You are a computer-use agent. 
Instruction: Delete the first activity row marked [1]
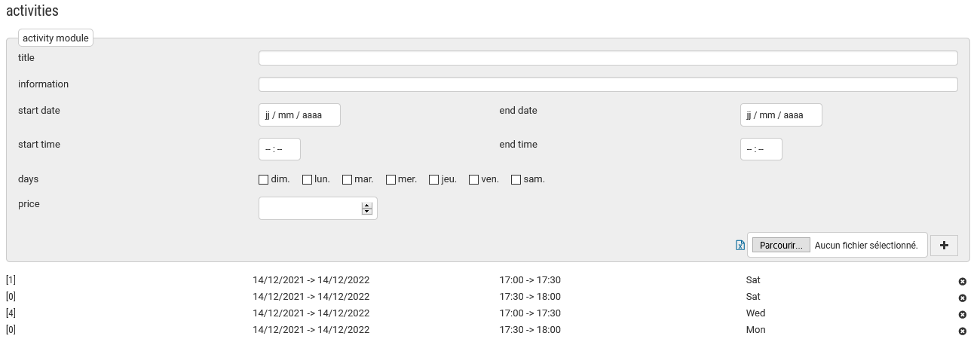tap(962, 281)
